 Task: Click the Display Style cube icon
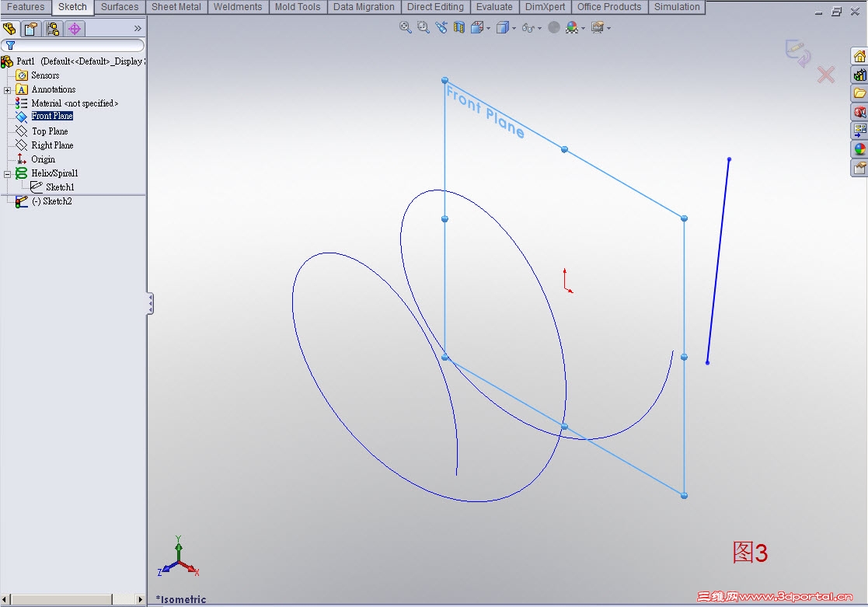point(503,27)
